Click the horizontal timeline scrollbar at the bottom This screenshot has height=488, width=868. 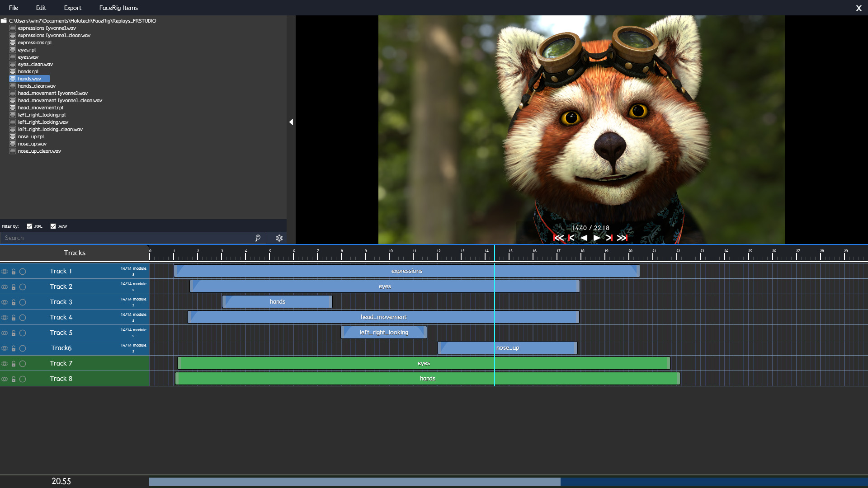point(353,482)
